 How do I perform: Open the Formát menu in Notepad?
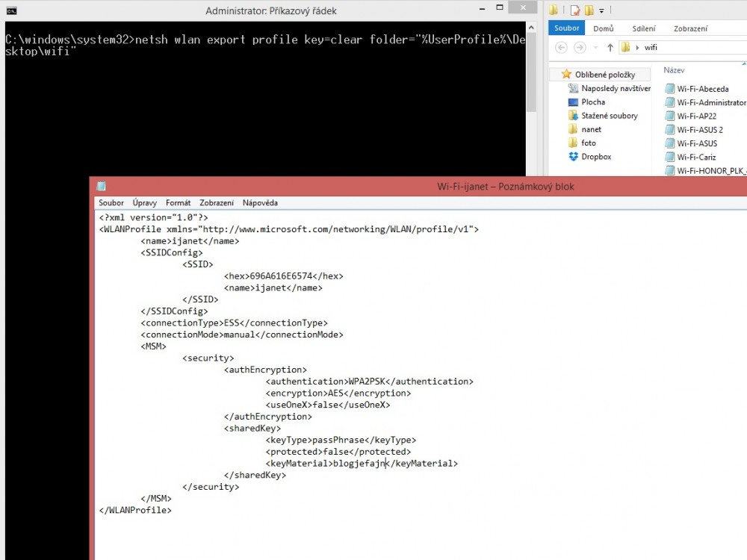pos(178,202)
